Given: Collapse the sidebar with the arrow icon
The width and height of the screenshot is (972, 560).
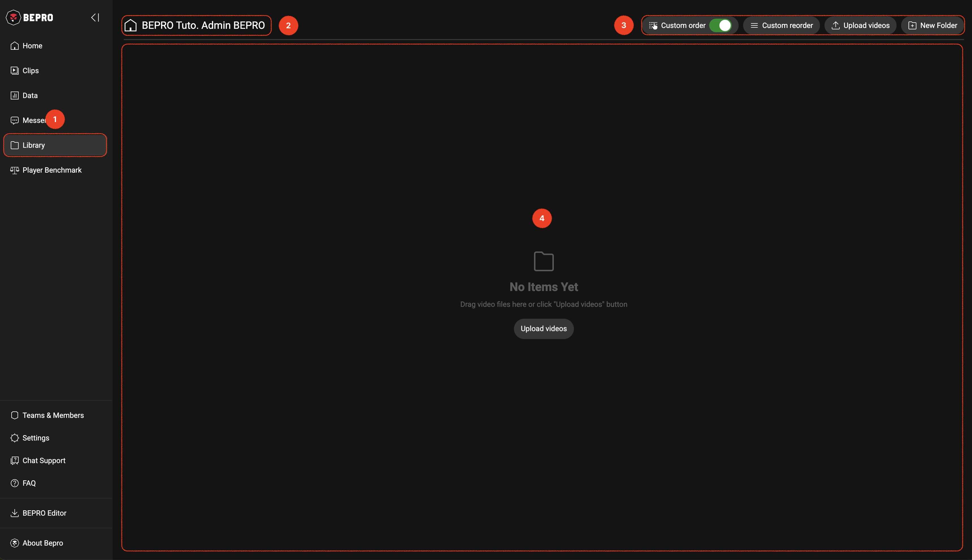Looking at the screenshot, I should point(95,17).
